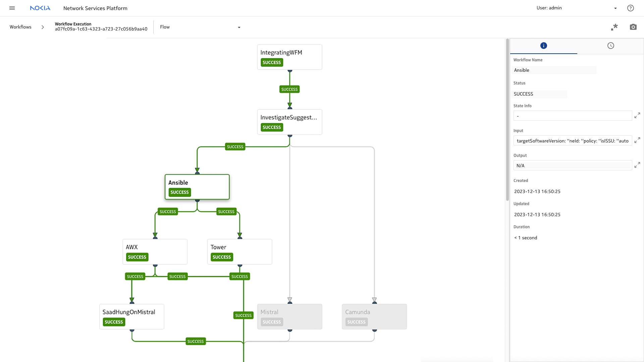Click SUCCESS edge label above AWX
This screenshot has height=362, width=644.
(168, 212)
